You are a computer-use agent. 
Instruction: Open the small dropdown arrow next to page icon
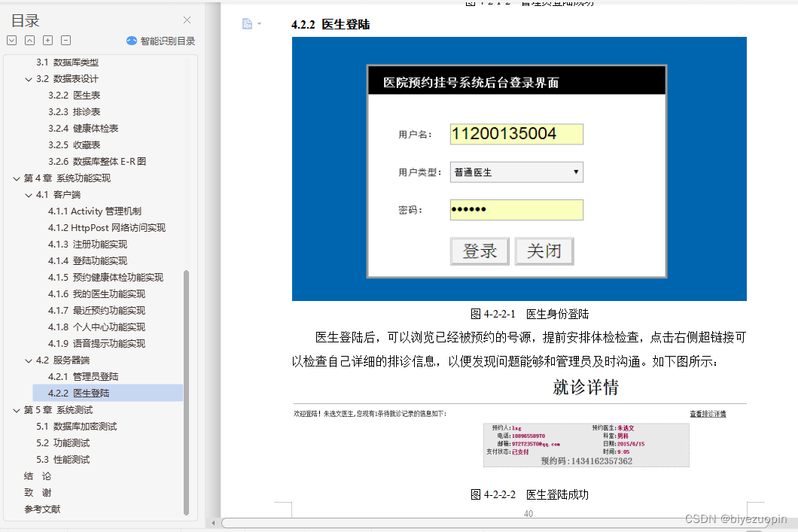click(x=259, y=24)
